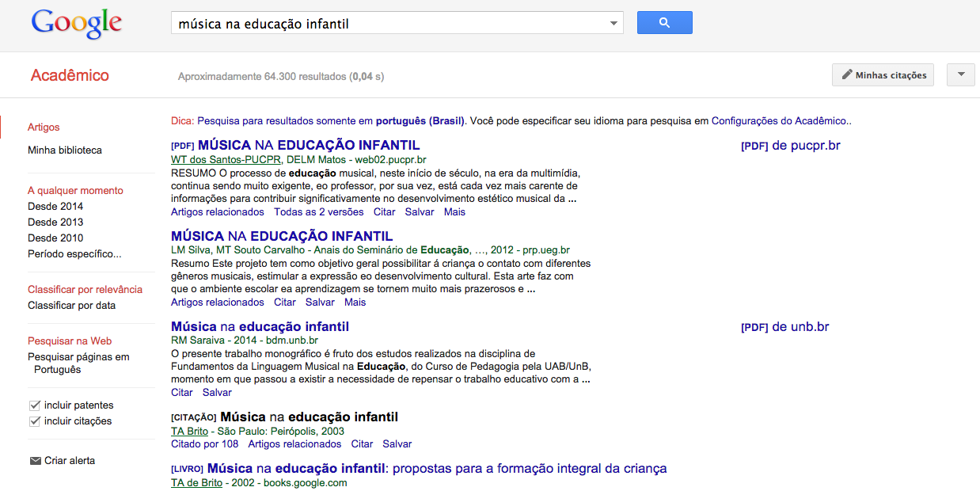This screenshot has height=491, width=980.
Task: Open the search box dropdown arrow
Action: coord(613,24)
